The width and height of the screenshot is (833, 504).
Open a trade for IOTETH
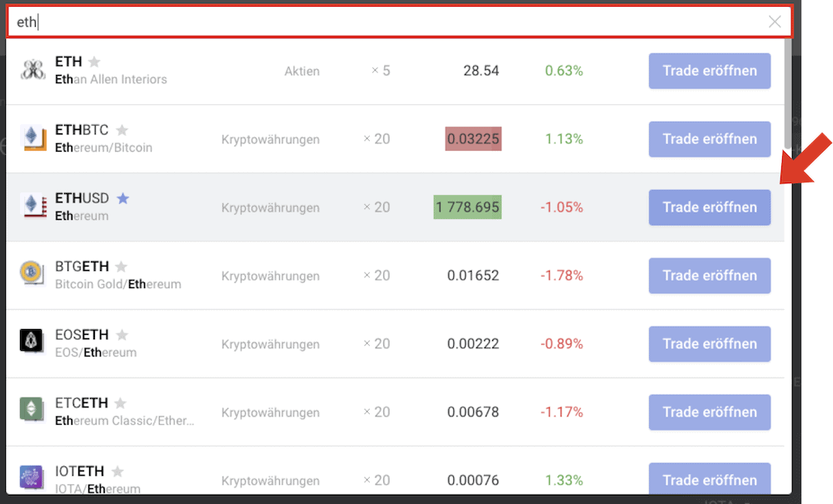click(709, 479)
